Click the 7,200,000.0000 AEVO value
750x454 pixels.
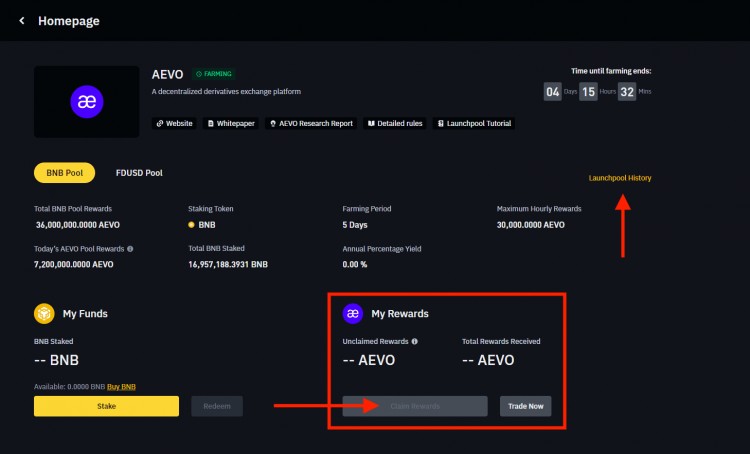coord(74,265)
